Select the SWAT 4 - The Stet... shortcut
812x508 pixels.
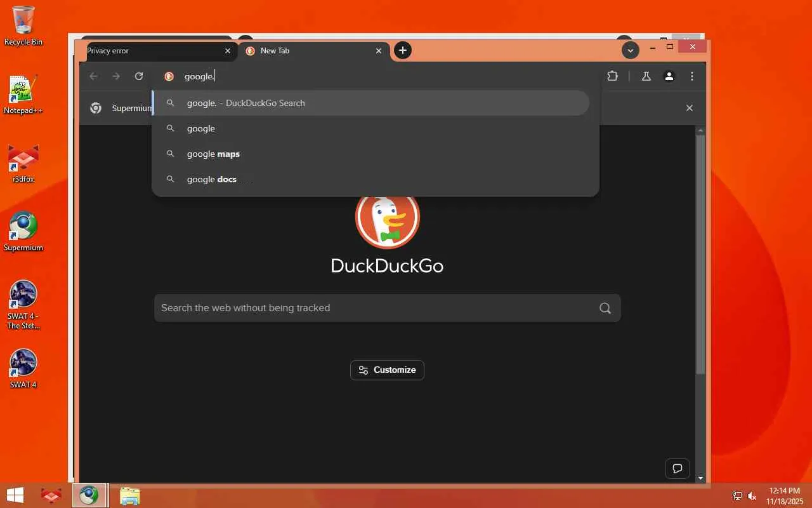pyautogui.click(x=23, y=305)
